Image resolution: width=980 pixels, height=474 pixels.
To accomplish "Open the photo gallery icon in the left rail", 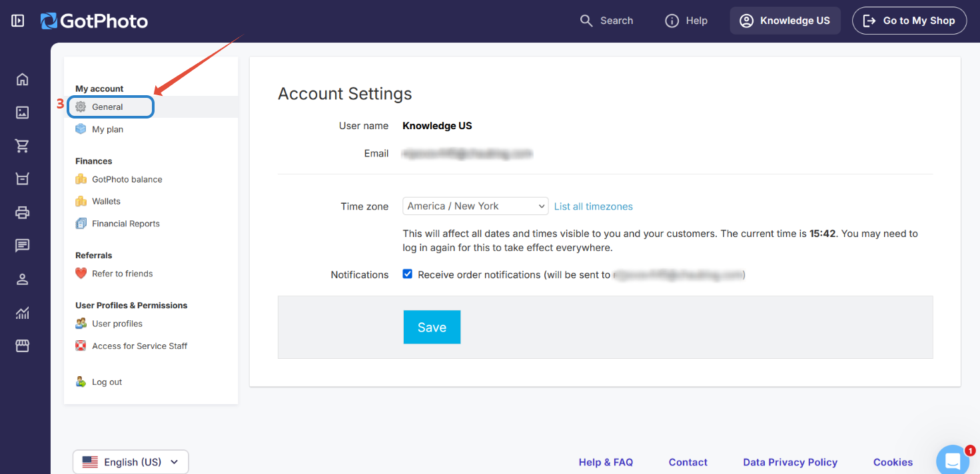I will pos(23,113).
